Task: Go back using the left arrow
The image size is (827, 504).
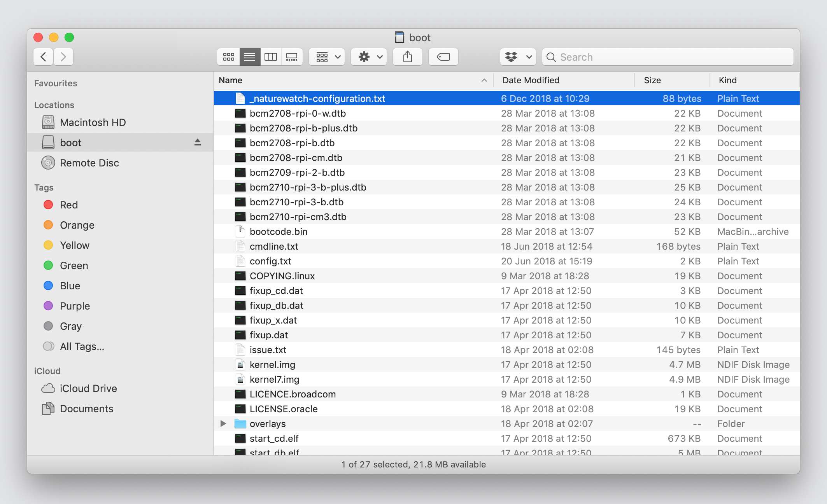Action: (44, 57)
